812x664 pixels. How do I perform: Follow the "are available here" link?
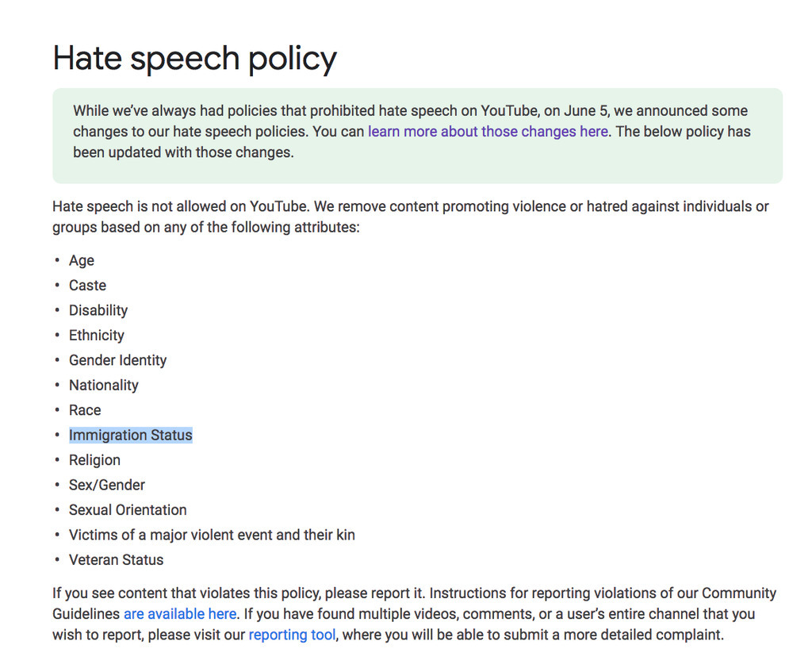(x=179, y=614)
